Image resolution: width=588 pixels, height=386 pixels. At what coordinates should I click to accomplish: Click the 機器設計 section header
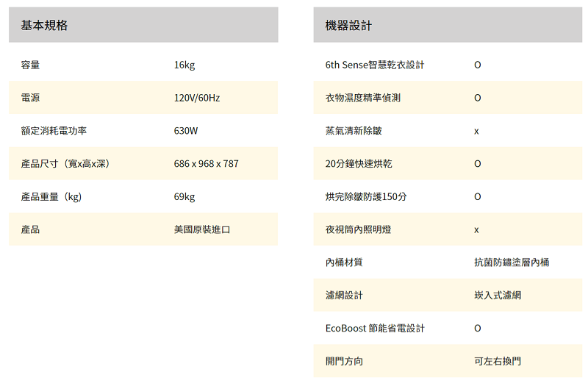point(348,26)
